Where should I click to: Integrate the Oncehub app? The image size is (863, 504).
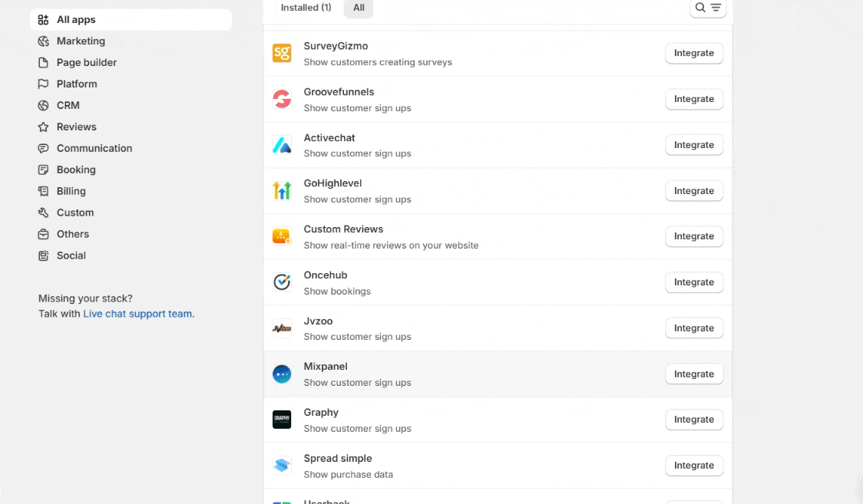[694, 282]
